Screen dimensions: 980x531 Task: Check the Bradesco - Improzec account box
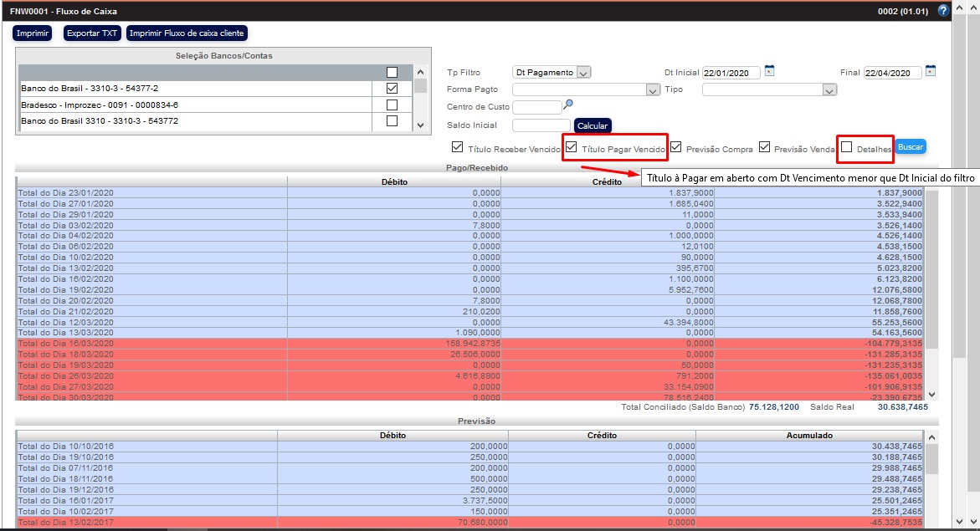[x=392, y=105]
